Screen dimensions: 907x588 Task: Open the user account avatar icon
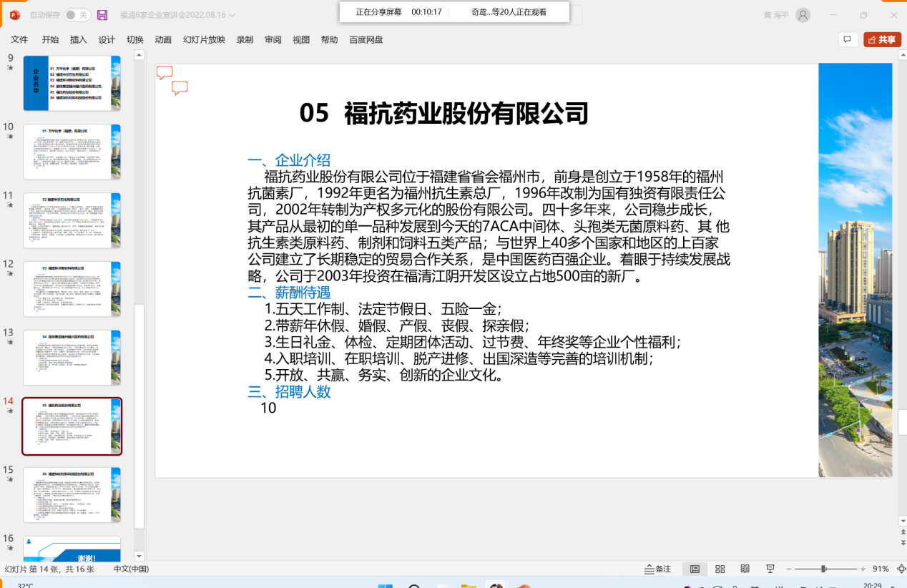[x=803, y=15]
